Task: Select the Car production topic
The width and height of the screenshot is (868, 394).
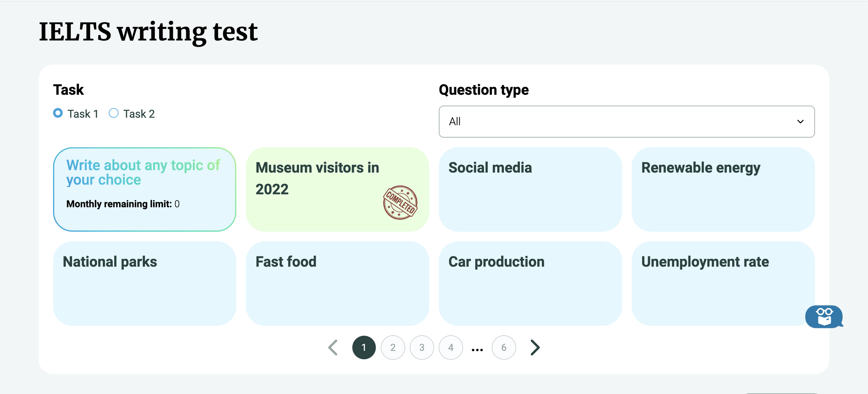Action: [x=530, y=284]
